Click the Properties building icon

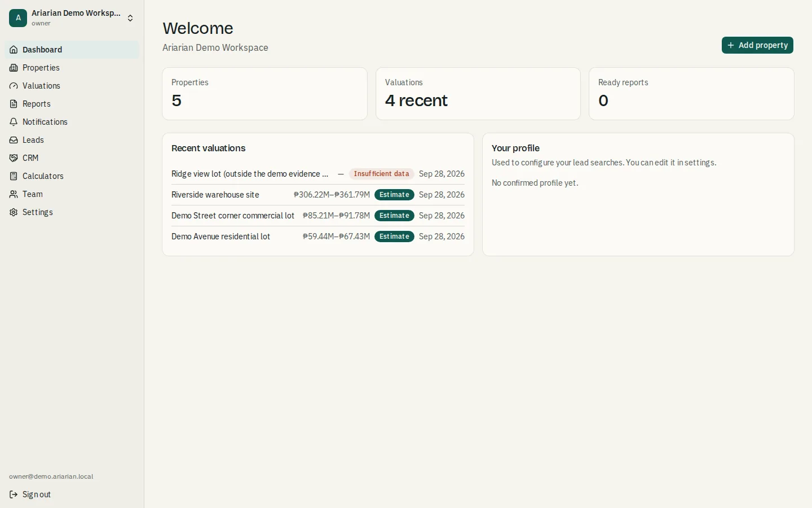coord(14,68)
